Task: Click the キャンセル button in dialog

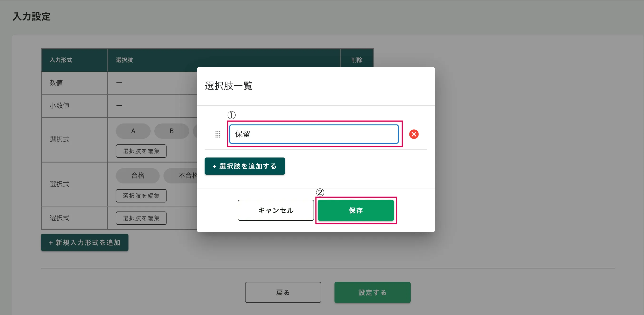Action: pos(276,210)
